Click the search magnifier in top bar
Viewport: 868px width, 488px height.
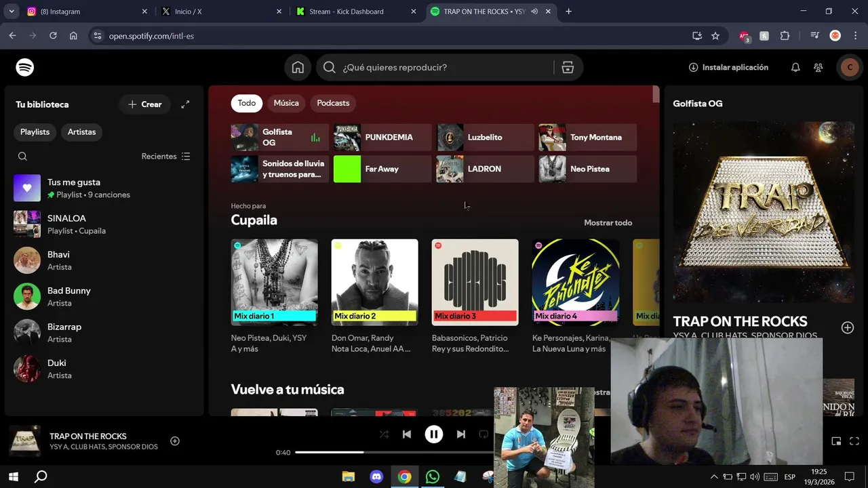(x=330, y=67)
